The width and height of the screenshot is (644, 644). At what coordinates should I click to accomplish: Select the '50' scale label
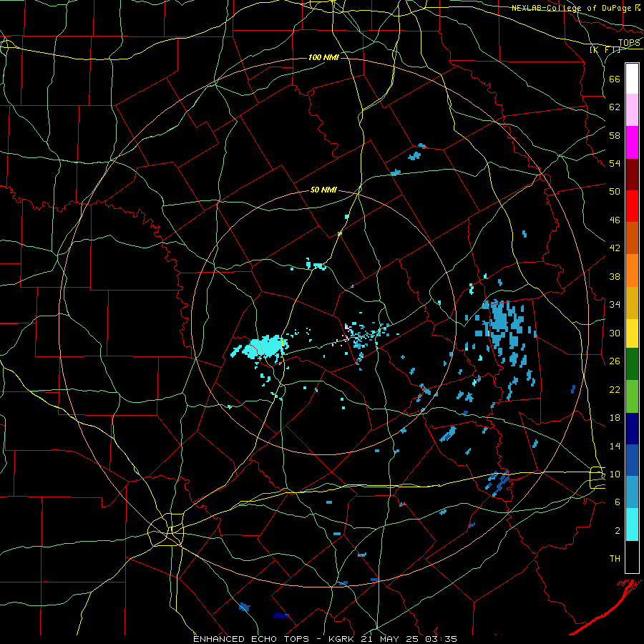click(x=615, y=191)
